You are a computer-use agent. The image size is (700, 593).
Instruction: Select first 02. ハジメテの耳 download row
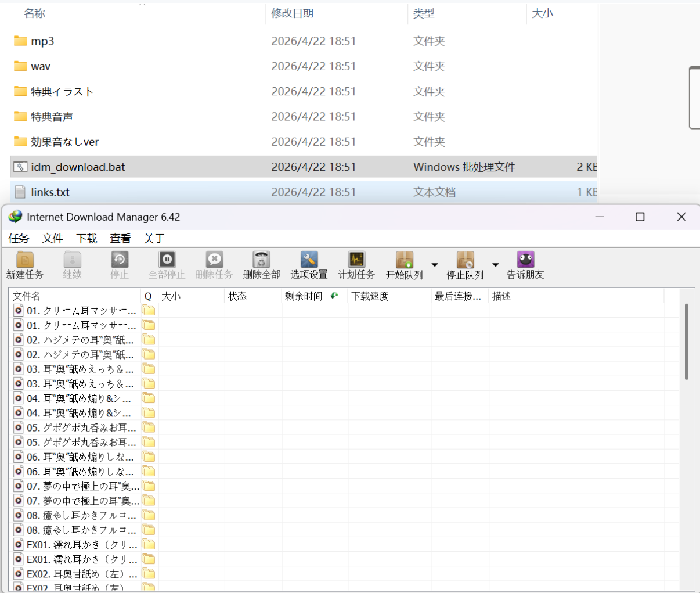click(345, 340)
